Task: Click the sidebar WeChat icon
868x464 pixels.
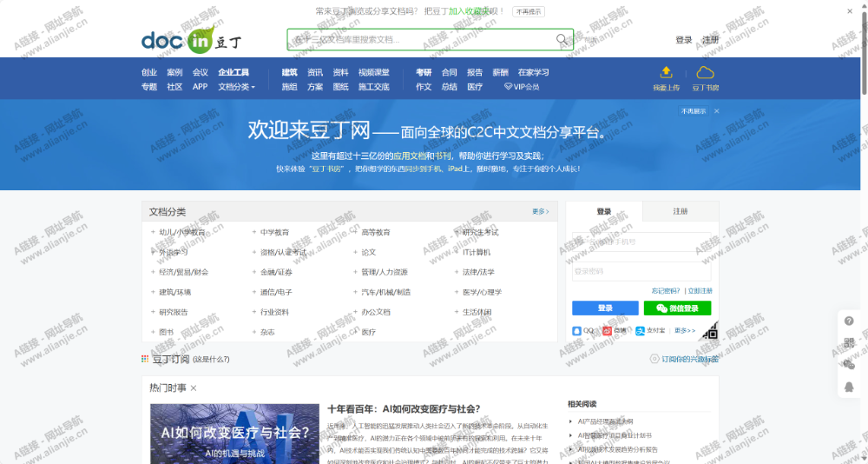Action: pyautogui.click(x=849, y=364)
